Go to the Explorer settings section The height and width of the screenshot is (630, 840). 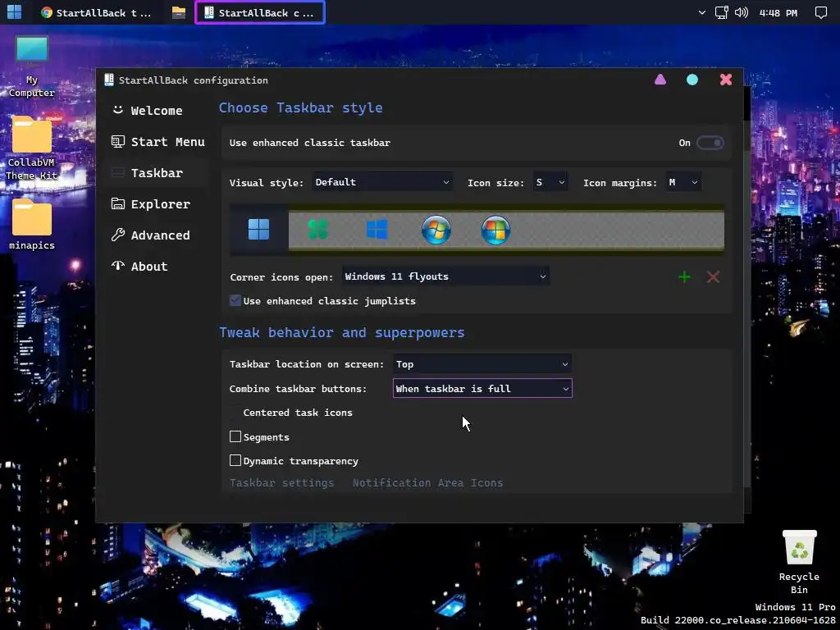click(x=151, y=204)
